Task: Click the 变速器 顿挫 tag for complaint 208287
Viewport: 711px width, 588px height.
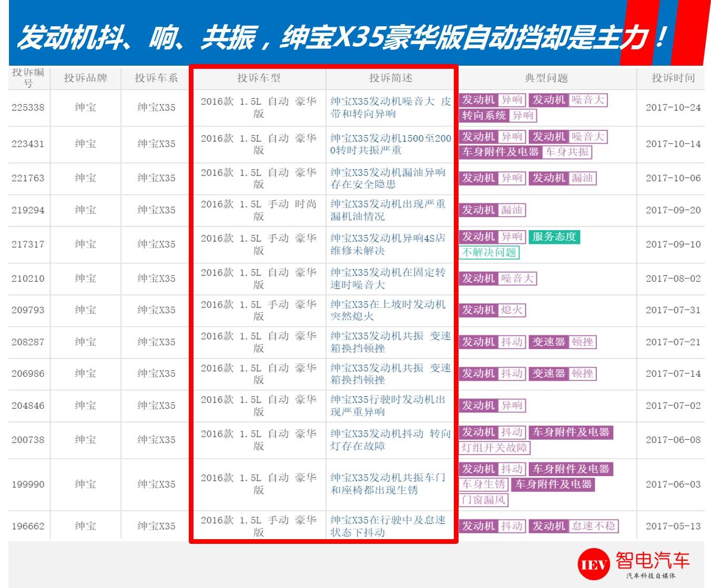Action: (x=563, y=342)
